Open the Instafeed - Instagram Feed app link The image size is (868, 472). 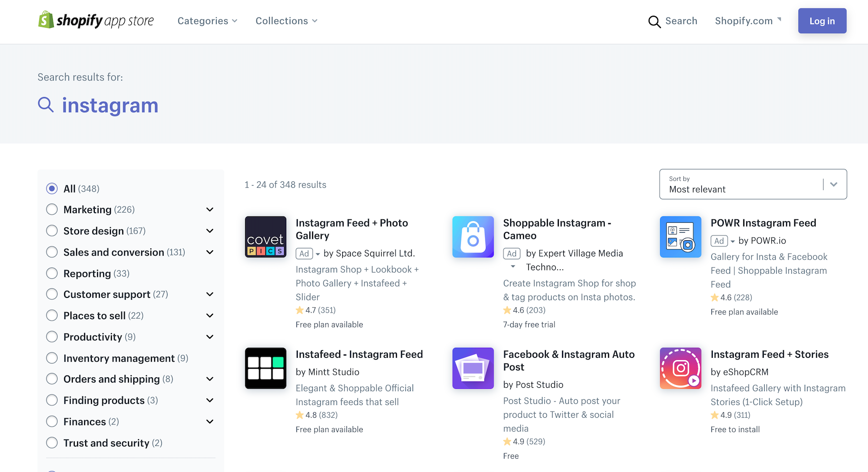tap(359, 354)
